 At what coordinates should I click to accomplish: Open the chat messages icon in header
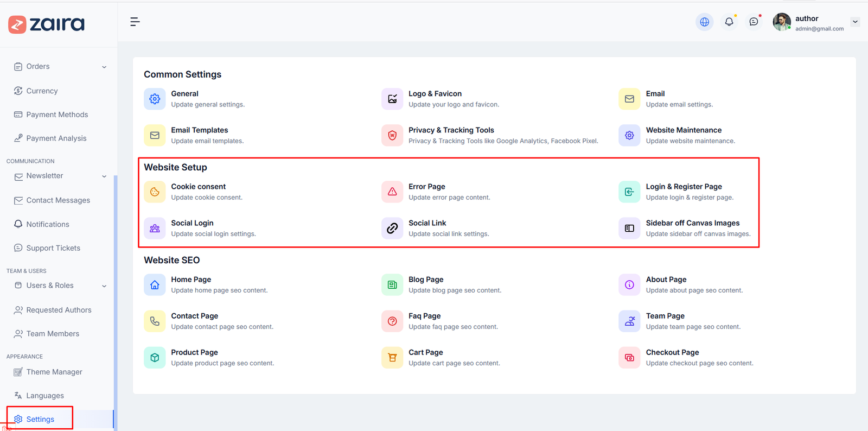(x=754, y=22)
